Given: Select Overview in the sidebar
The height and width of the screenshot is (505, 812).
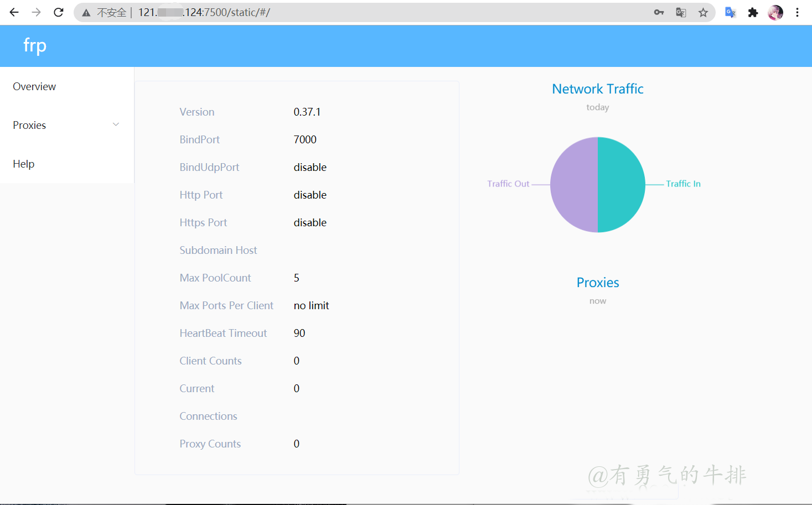Looking at the screenshot, I should pos(34,87).
